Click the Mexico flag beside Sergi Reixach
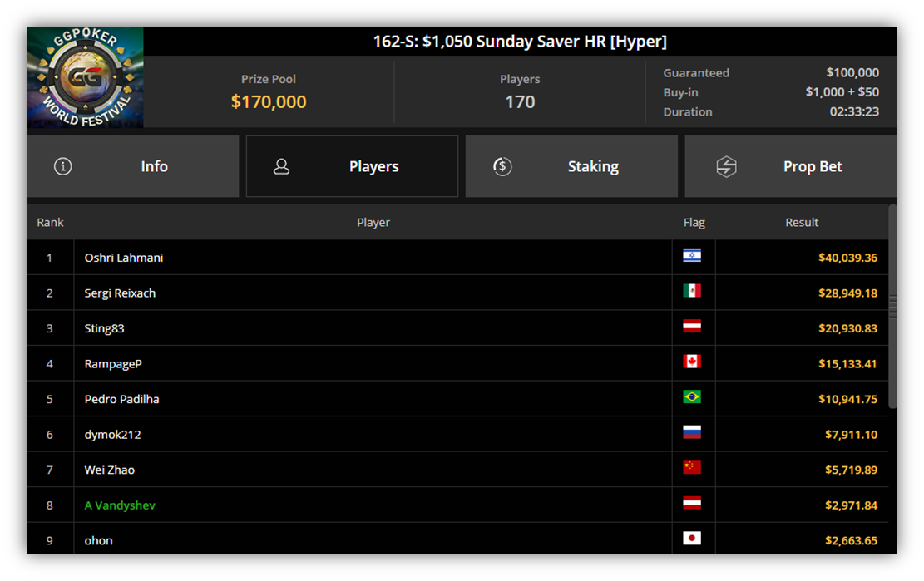 (692, 291)
